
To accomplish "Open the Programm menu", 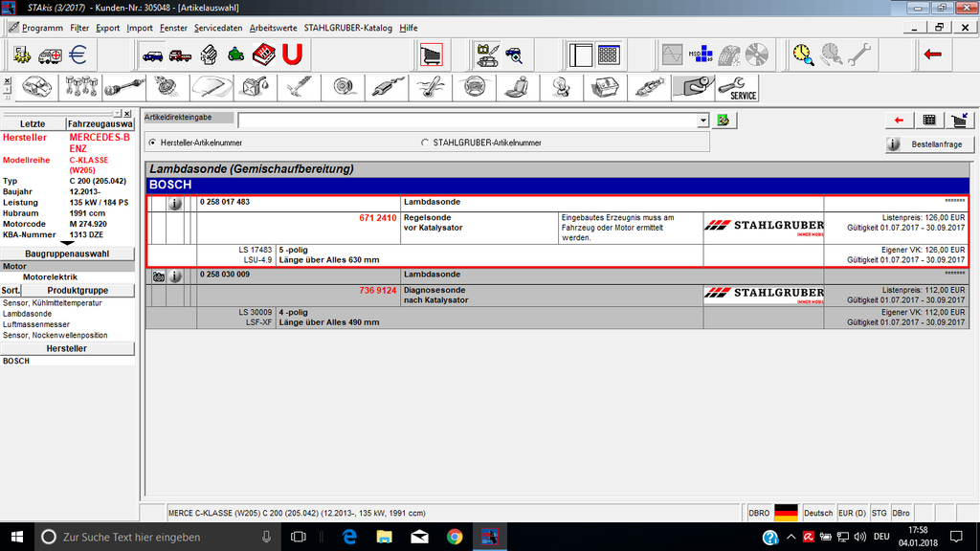I will [x=42, y=28].
